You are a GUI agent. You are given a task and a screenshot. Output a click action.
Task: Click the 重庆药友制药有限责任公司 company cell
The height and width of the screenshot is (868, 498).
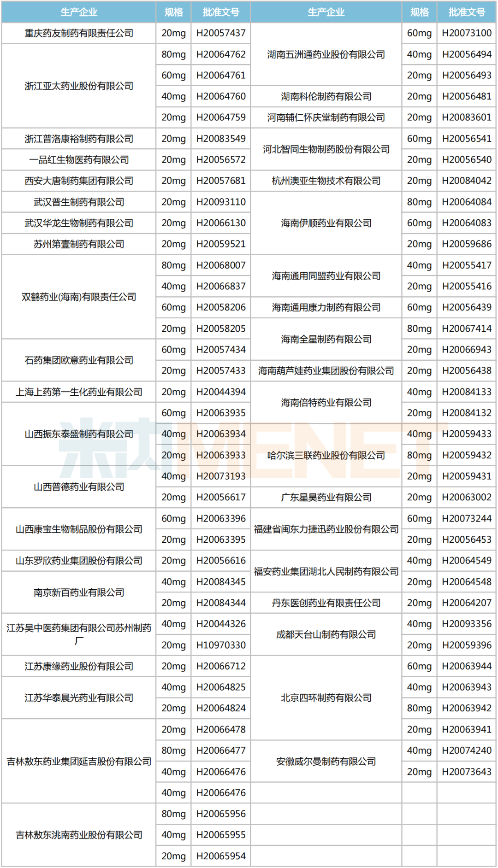point(79,33)
